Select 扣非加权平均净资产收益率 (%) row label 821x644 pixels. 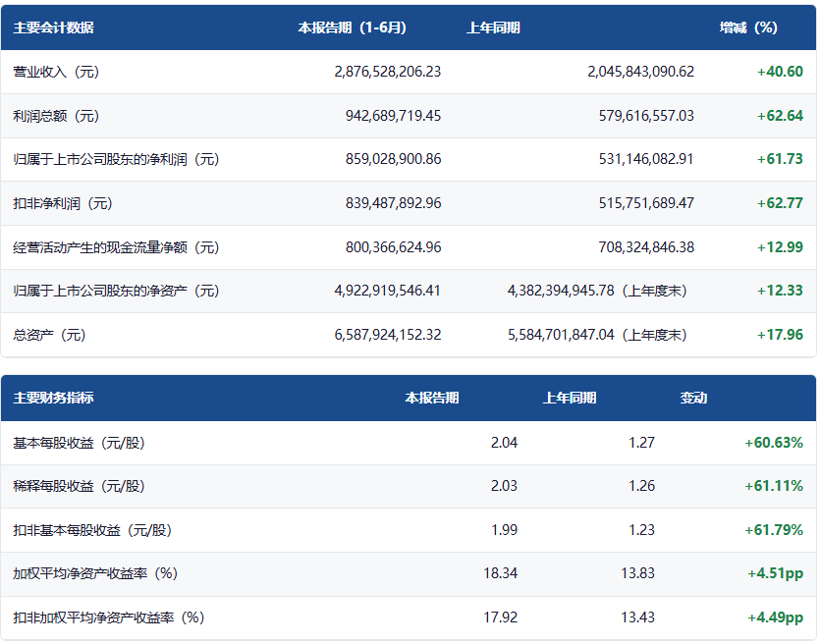[108, 617]
